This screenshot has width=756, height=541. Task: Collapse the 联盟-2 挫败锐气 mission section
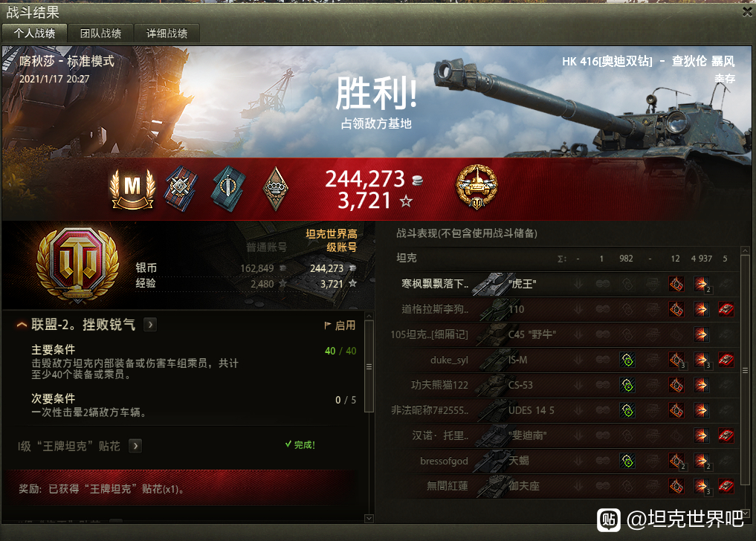22,325
